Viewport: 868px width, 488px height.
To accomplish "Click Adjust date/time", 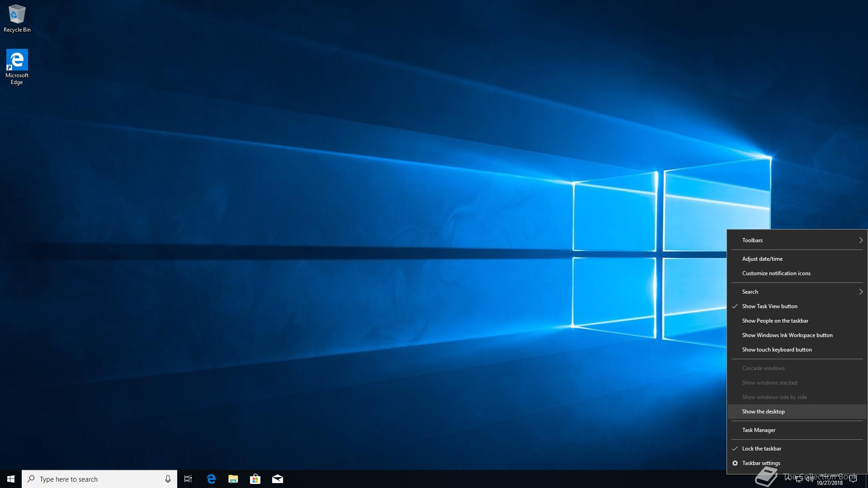I will (762, 259).
